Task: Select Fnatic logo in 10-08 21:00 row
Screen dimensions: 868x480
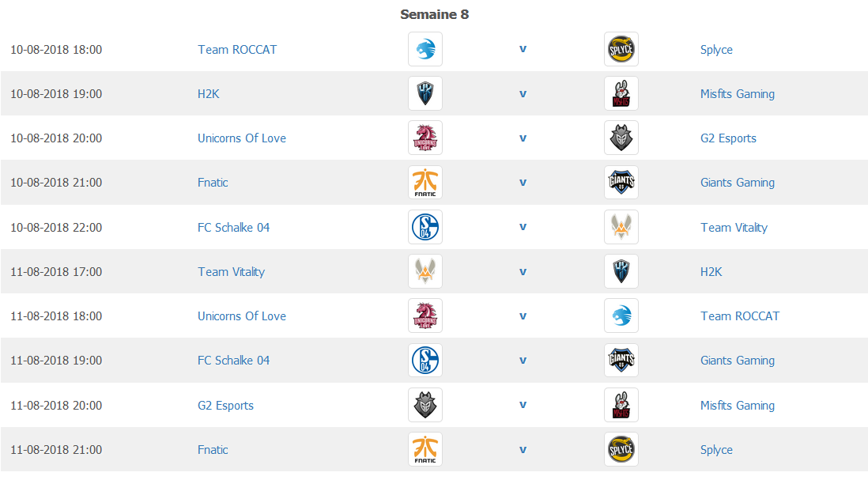Action: [425, 182]
